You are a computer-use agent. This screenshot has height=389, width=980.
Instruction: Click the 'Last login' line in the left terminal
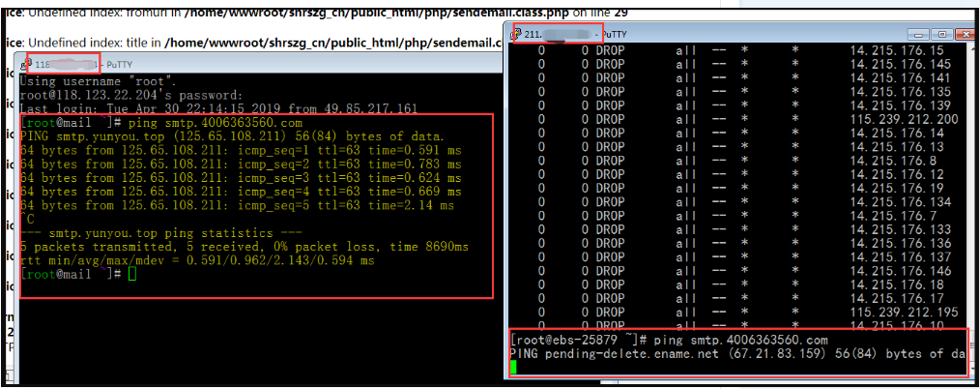pos(217,109)
